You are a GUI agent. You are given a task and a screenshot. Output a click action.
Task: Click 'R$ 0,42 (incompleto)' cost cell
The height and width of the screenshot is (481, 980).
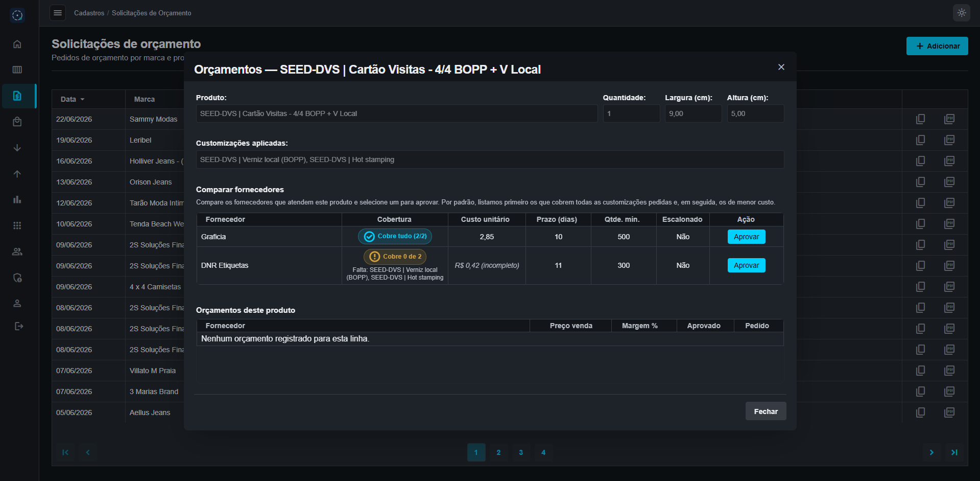487,265
